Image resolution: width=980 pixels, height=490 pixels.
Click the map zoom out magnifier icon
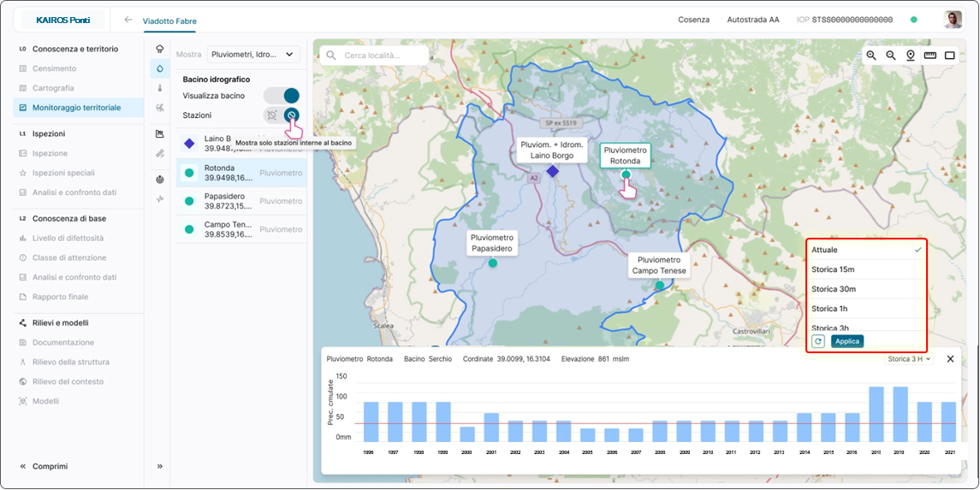point(891,56)
